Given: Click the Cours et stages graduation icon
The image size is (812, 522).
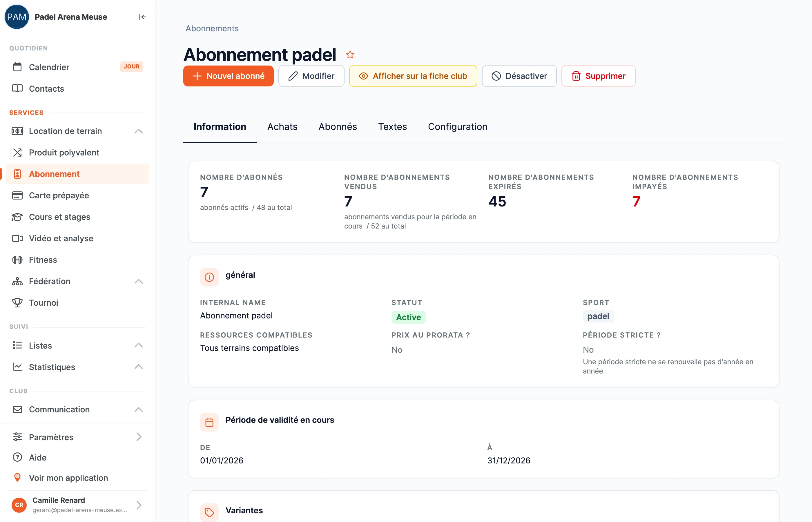Looking at the screenshot, I should (x=17, y=217).
